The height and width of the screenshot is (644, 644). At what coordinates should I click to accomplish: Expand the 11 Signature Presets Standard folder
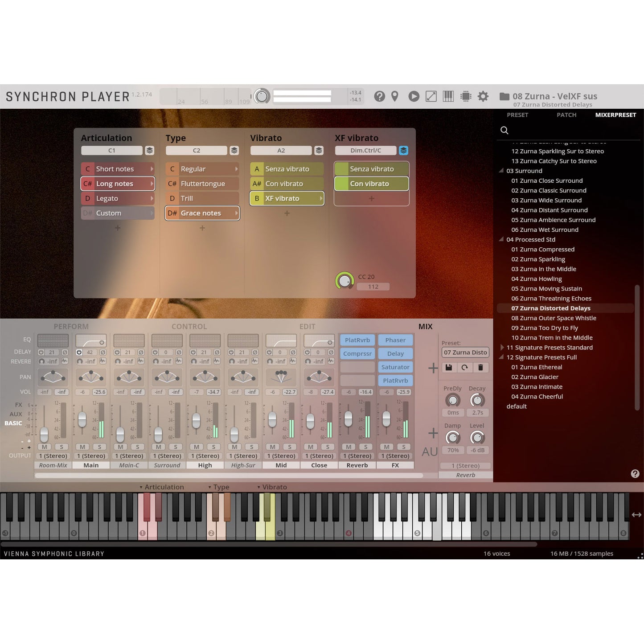[502, 348]
